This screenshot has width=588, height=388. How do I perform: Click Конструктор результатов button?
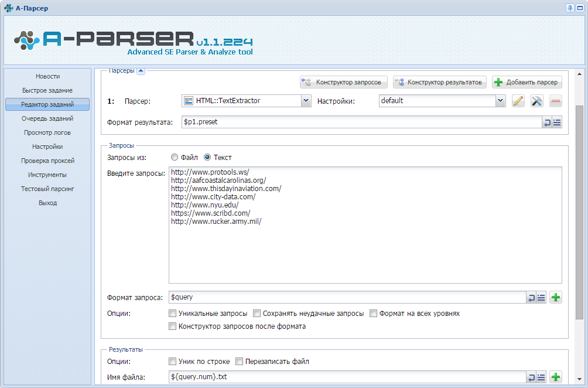(x=439, y=82)
